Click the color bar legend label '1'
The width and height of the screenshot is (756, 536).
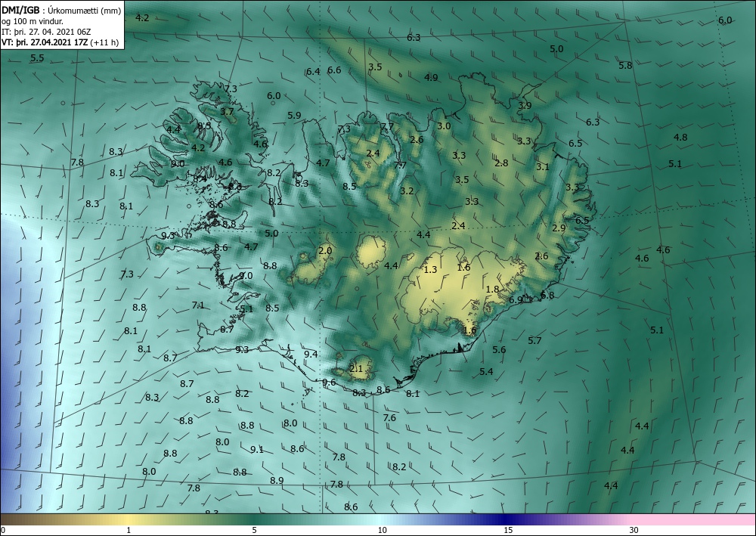(x=129, y=531)
